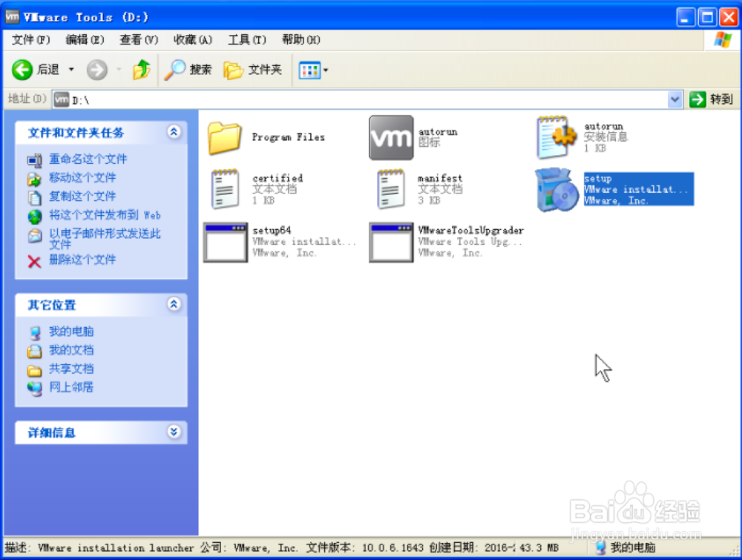The width and height of the screenshot is (742, 560).
Task: Collapse the 文件和文件夹任务 panel
Action: [174, 132]
